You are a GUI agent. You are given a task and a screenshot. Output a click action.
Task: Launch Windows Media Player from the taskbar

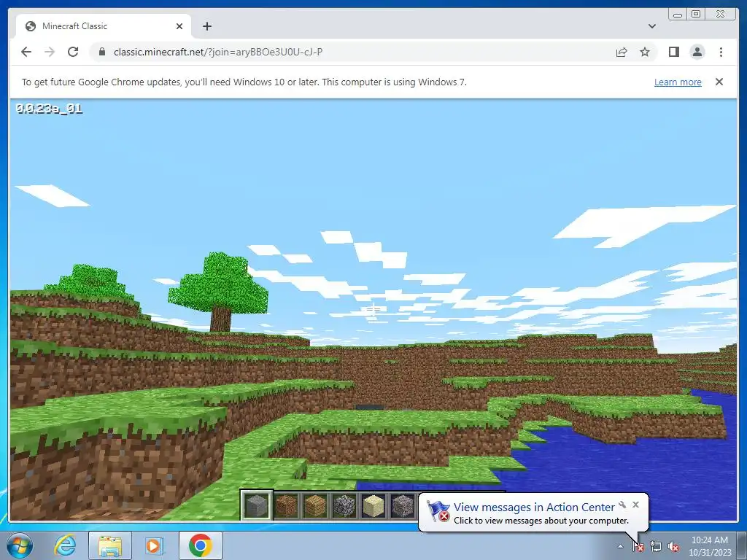[153, 545]
